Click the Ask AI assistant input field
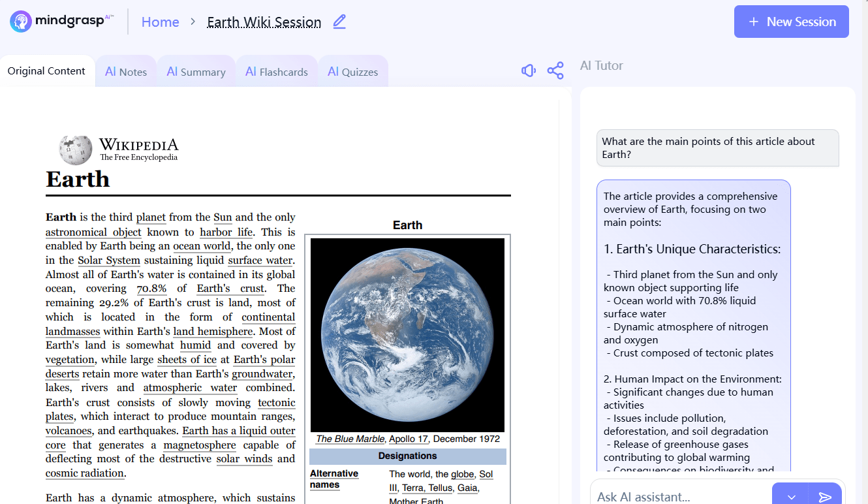This screenshot has height=504, width=868. coord(679,496)
